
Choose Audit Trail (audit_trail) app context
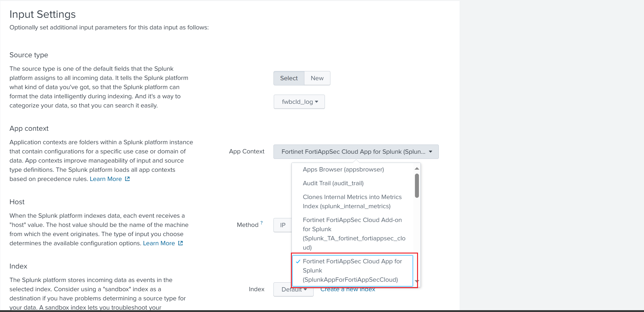333,183
